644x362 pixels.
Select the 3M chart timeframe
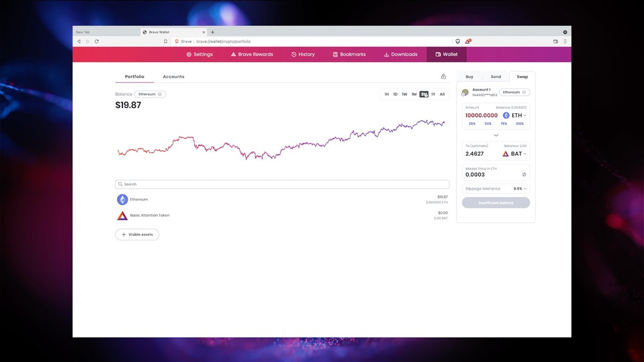click(x=424, y=94)
